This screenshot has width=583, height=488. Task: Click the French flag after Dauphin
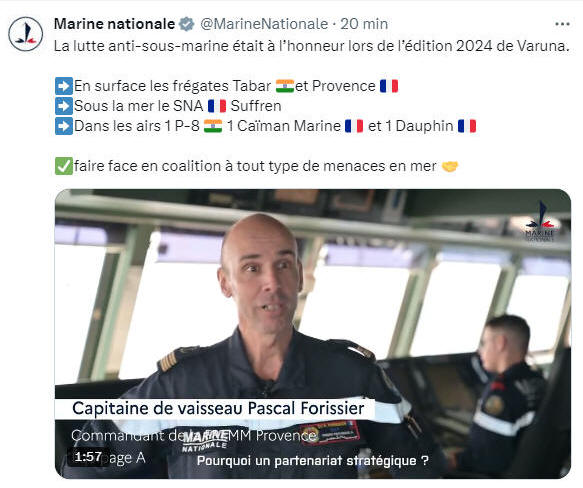[x=467, y=126]
